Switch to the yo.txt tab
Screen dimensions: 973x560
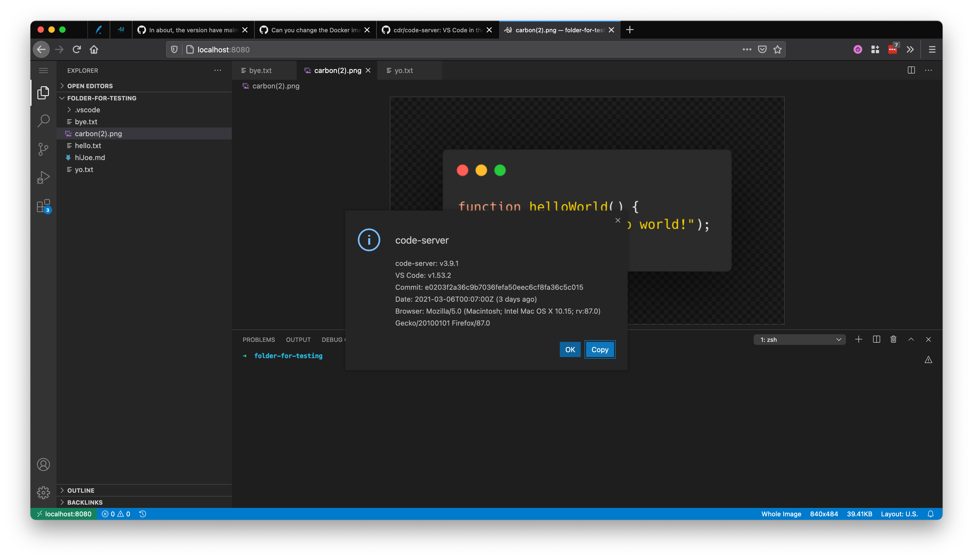coord(403,70)
